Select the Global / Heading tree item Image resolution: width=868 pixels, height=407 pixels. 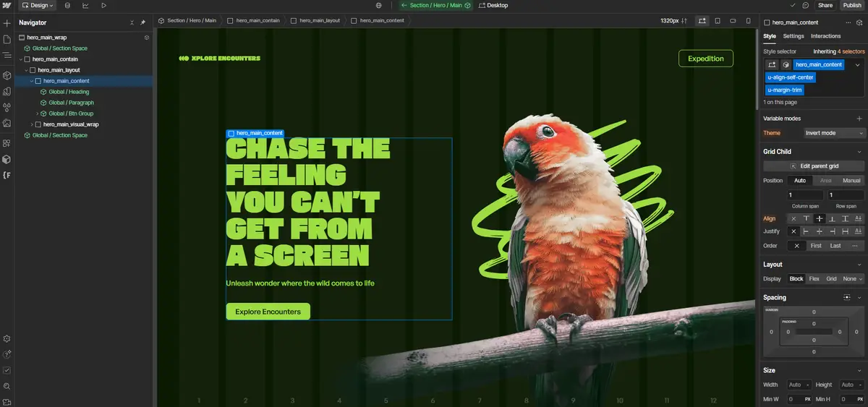pos(69,92)
